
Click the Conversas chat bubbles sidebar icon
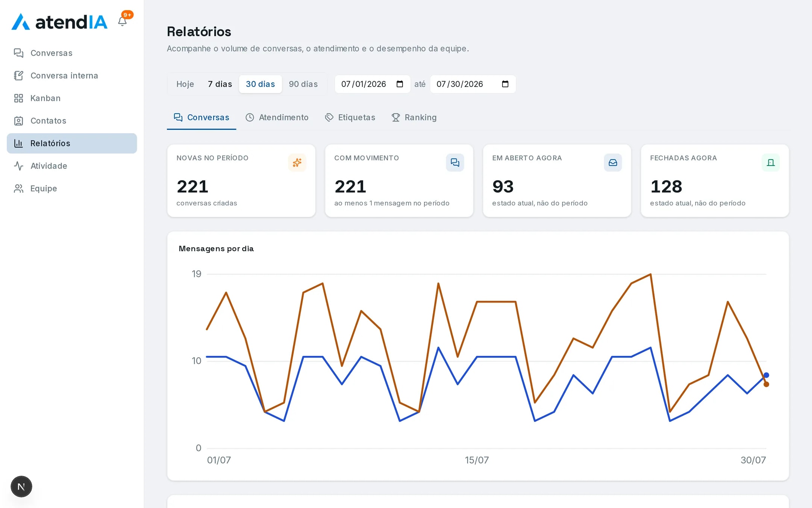click(18, 53)
